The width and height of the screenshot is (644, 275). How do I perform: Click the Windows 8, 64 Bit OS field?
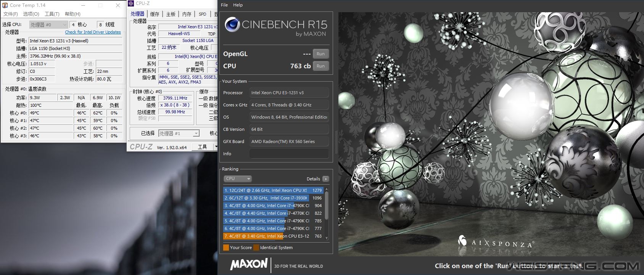point(289,117)
